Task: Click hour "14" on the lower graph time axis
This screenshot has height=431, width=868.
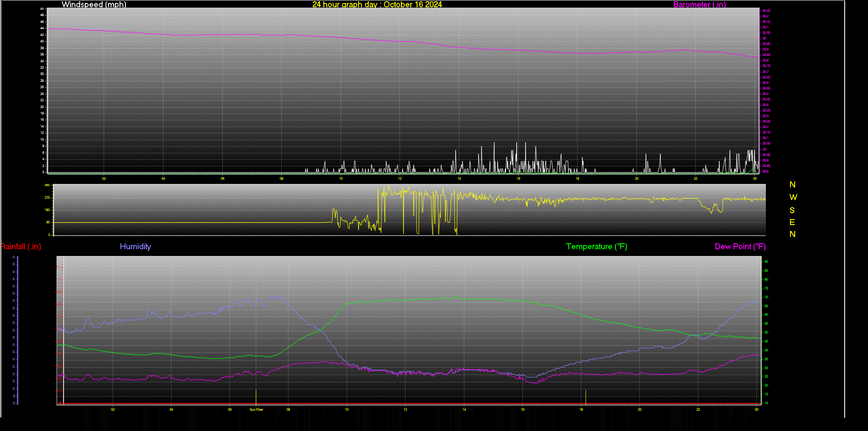Action: (x=464, y=409)
